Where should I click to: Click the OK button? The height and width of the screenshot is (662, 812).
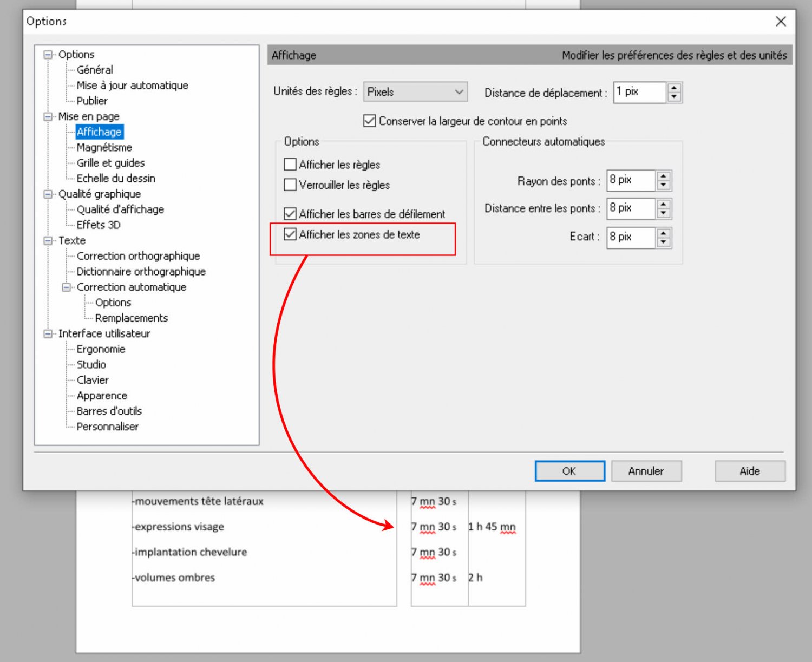point(569,470)
